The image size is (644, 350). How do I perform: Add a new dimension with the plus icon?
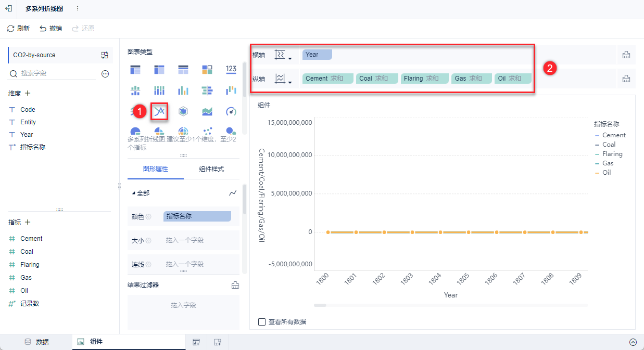(28, 93)
